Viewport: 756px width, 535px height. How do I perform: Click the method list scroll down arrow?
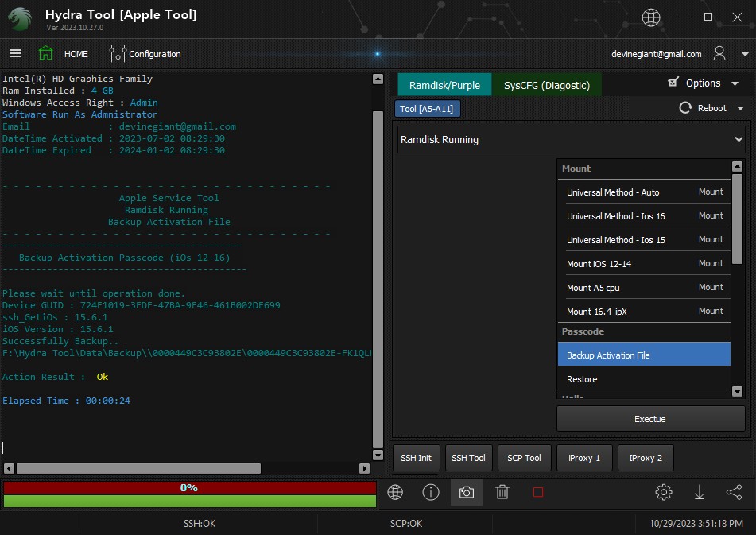point(737,391)
